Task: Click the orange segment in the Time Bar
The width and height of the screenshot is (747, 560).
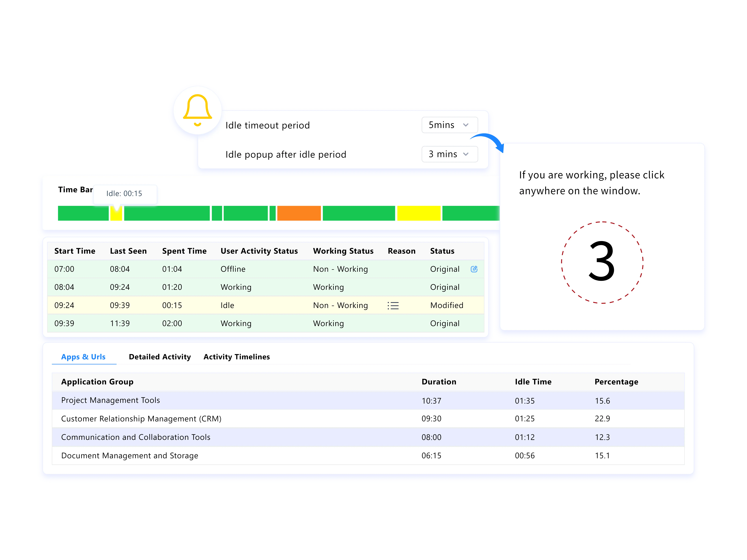Action: (x=299, y=213)
